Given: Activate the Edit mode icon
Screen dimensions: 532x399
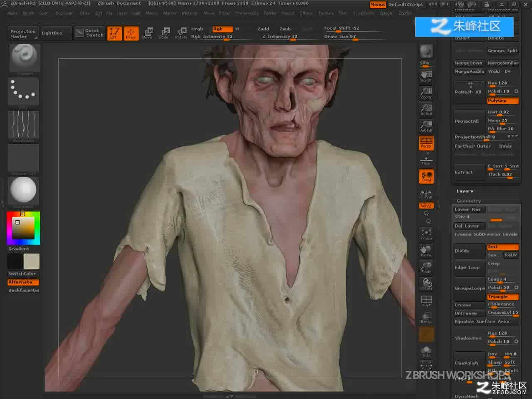Looking at the screenshot, I should click(x=114, y=33).
